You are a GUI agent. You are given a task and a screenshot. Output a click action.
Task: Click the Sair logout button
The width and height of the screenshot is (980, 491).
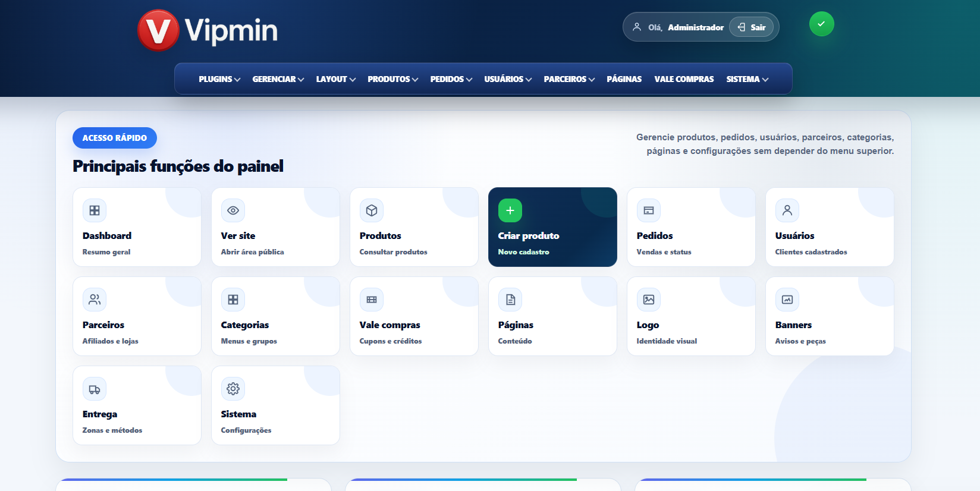click(752, 27)
